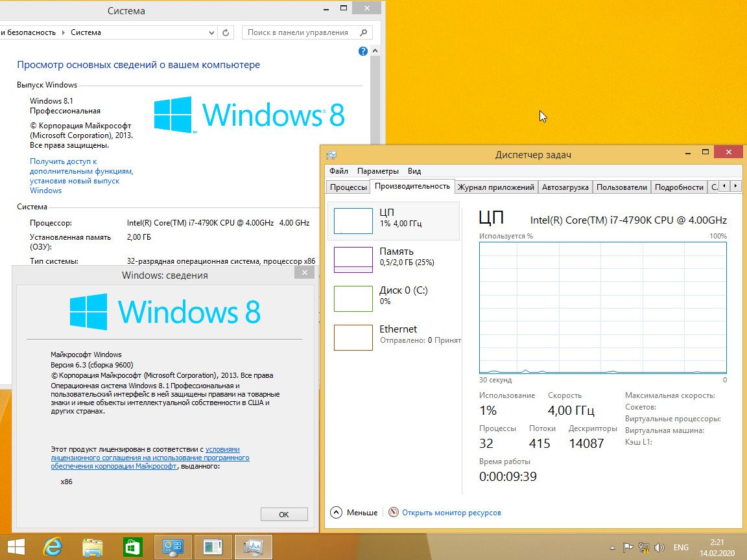Open File Explorer from the taskbar
The height and width of the screenshot is (560, 747).
tap(93, 547)
